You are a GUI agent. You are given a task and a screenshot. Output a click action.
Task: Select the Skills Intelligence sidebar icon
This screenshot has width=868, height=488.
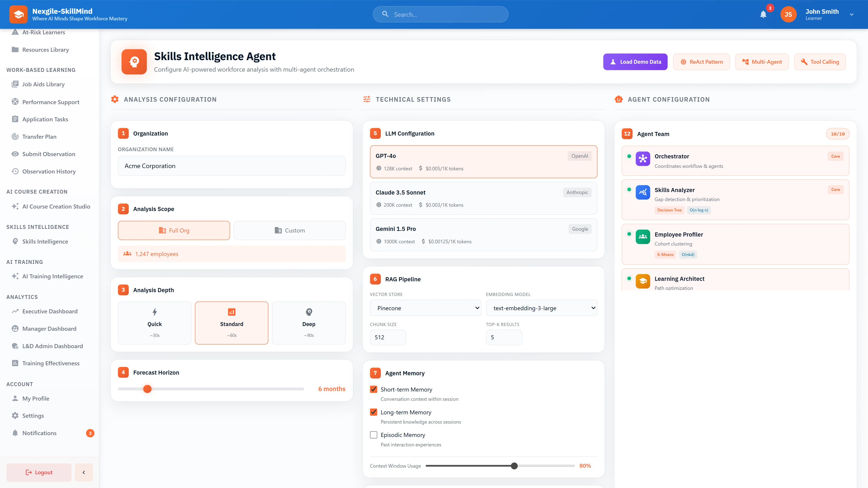(x=15, y=241)
